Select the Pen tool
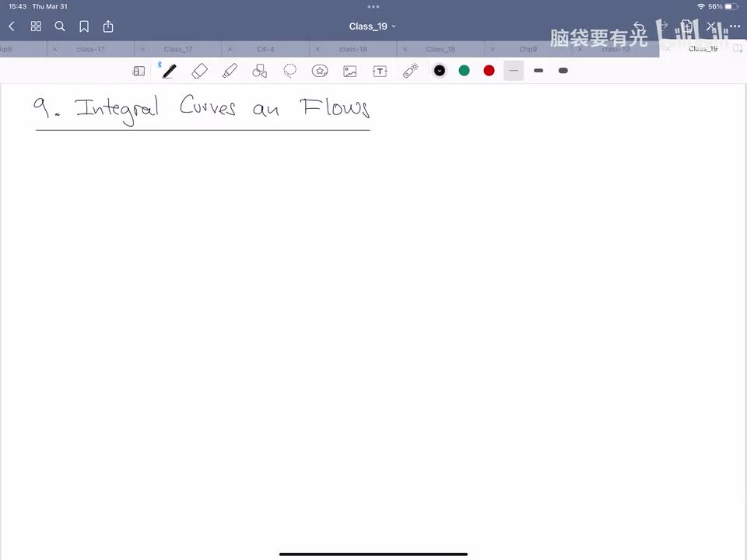 [169, 71]
